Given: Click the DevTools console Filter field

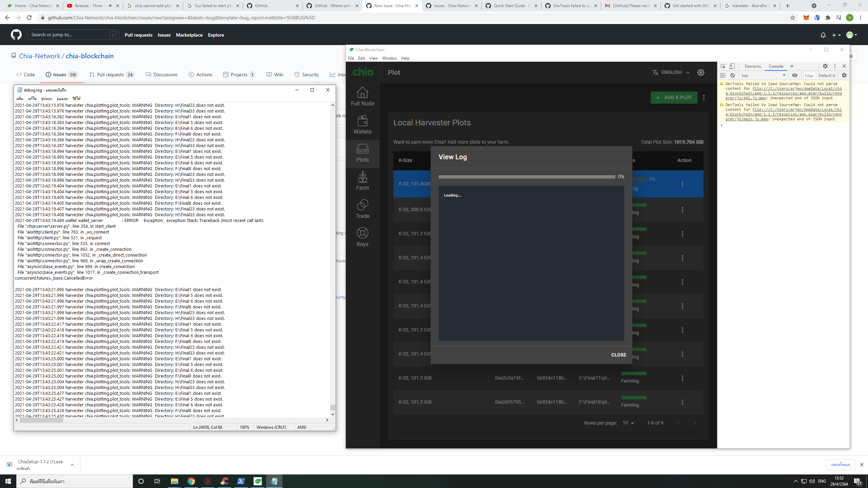Looking at the screenshot, I should 809,76.
